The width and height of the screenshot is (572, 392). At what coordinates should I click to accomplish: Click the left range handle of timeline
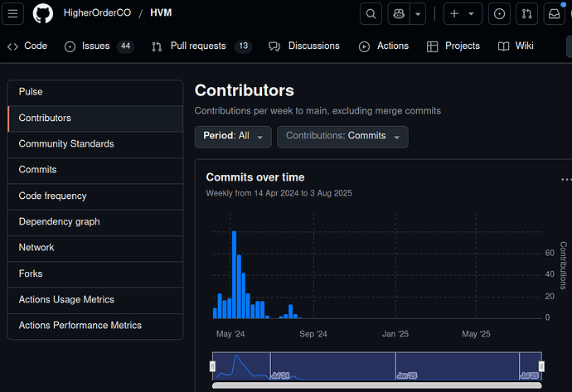click(x=213, y=366)
